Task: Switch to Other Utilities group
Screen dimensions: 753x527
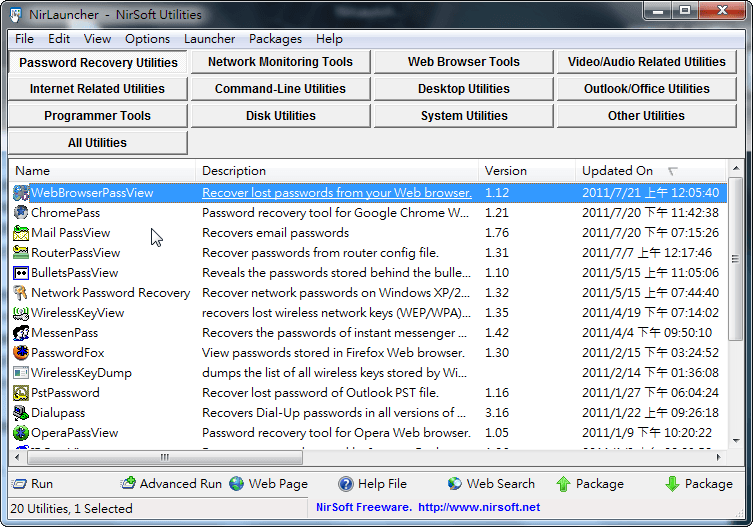Action: point(646,116)
